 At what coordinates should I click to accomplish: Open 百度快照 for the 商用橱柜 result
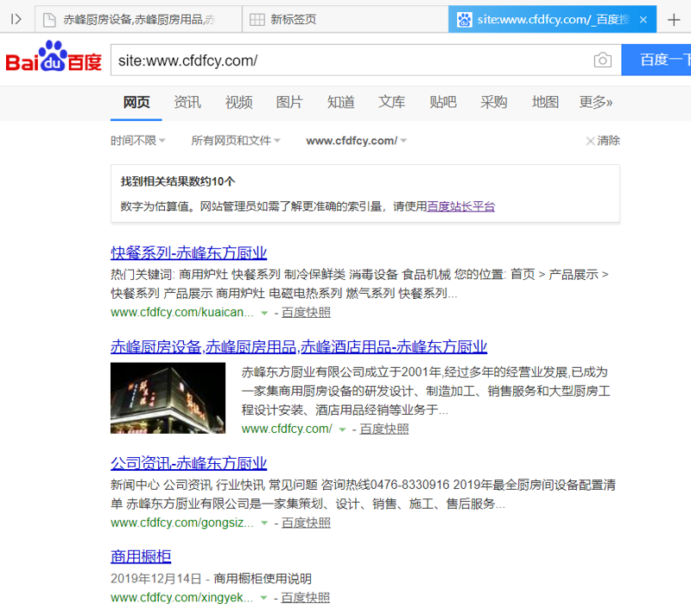point(305,598)
